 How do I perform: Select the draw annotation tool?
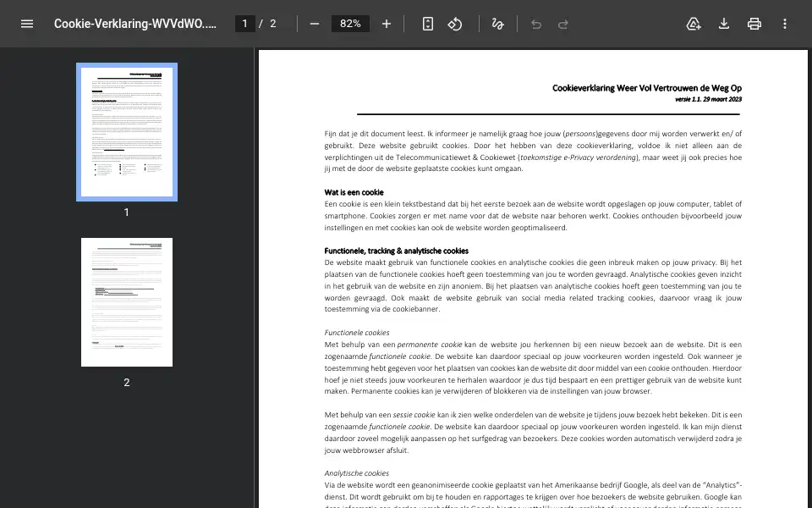[x=497, y=24]
